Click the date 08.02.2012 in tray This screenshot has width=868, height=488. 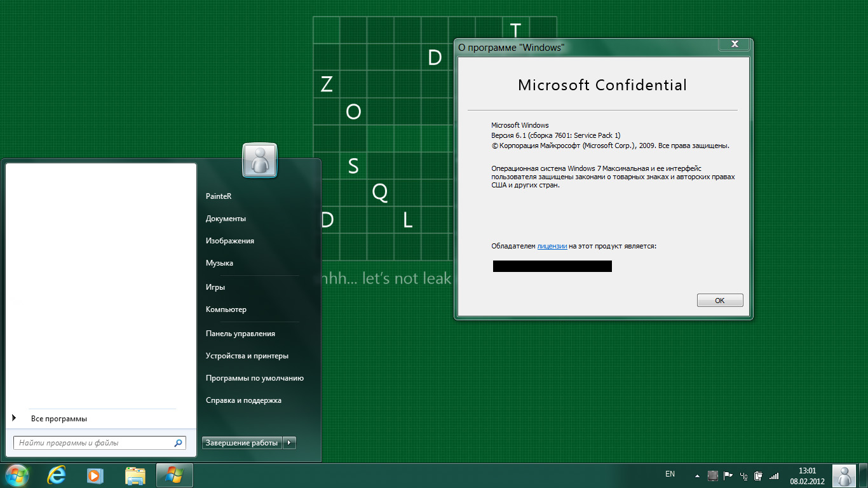tap(807, 481)
